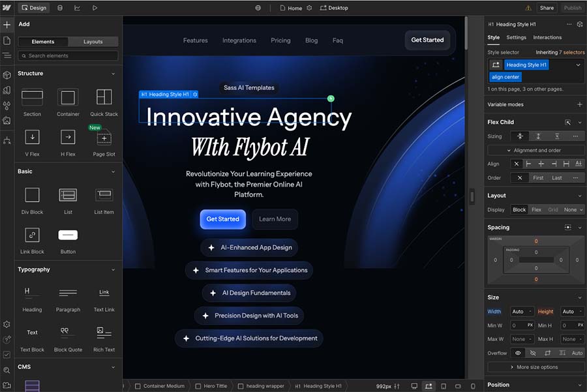Click the search elements field

pyautogui.click(x=68, y=56)
